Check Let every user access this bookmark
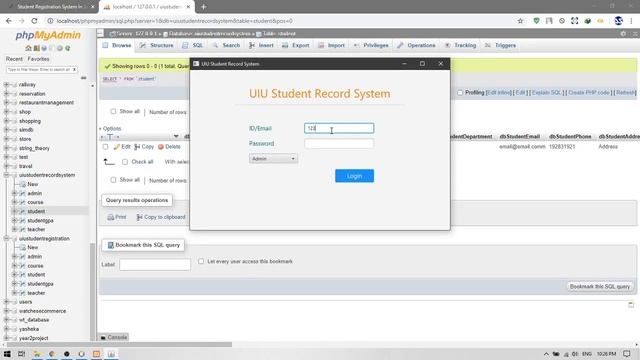This screenshot has height=360, width=640. 201,261
